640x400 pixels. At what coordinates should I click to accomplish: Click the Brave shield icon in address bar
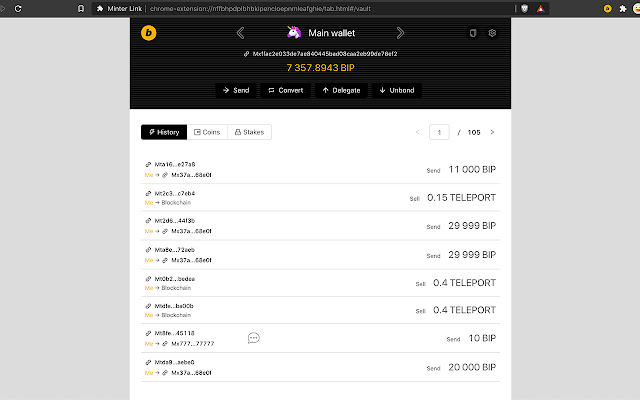click(x=524, y=9)
